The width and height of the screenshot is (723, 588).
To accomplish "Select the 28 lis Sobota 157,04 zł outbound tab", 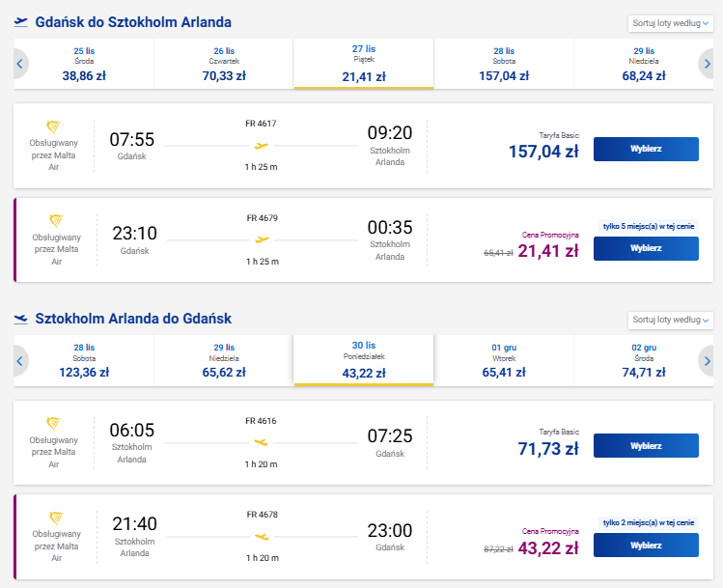I will pyautogui.click(x=504, y=64).
